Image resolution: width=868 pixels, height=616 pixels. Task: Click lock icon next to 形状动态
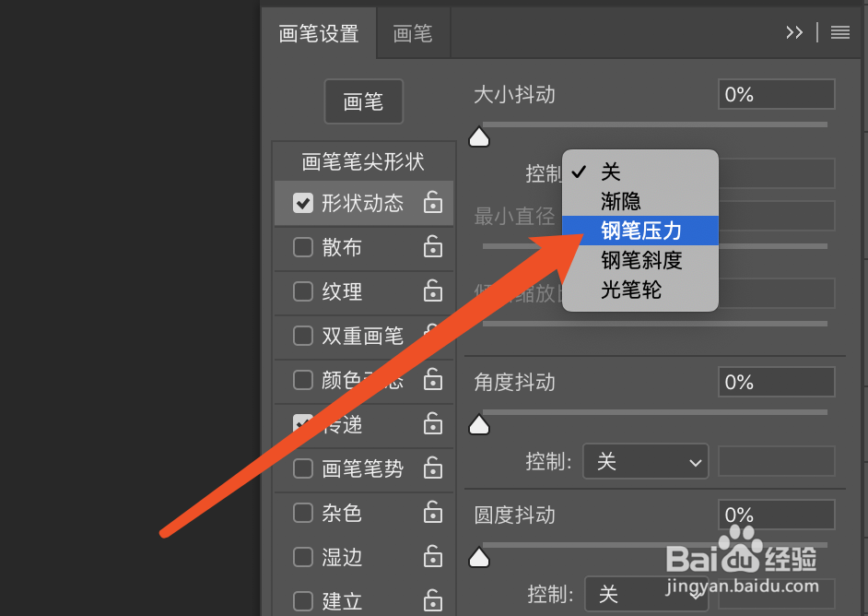tap(433, 202)
